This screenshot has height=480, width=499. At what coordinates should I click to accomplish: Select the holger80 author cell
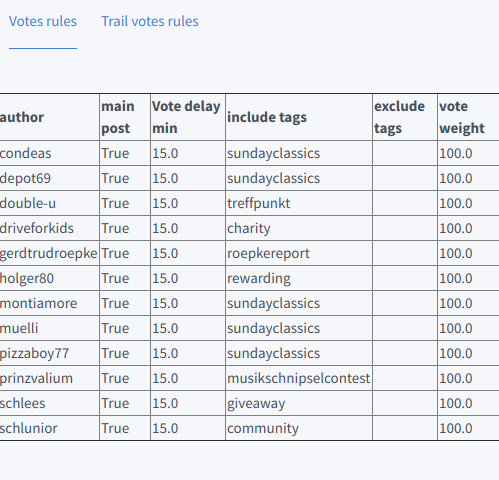49,278
